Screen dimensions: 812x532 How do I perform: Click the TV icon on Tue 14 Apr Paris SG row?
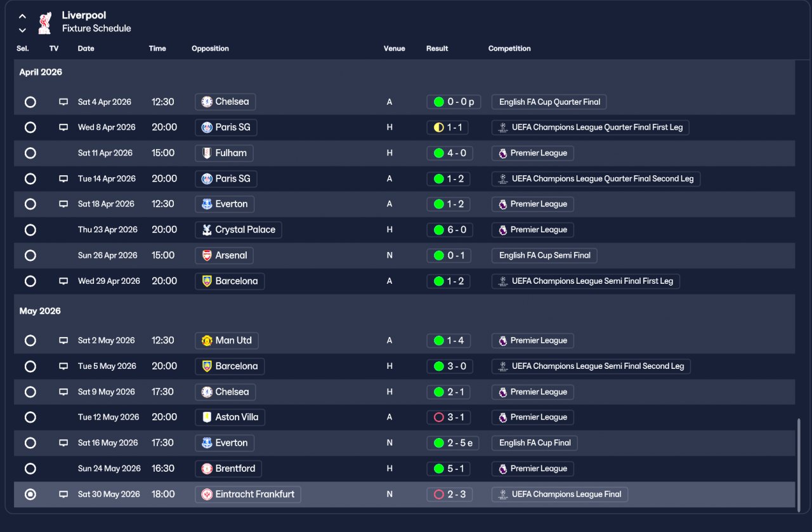63,178
